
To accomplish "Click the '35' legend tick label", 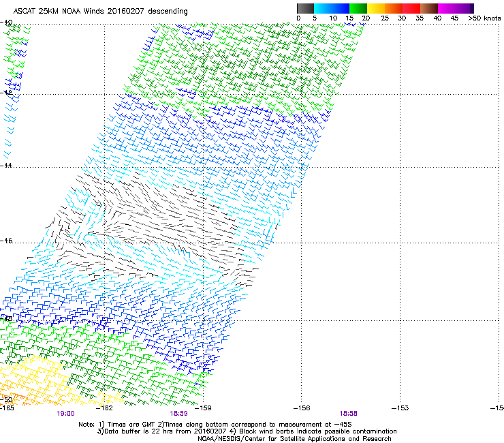I will coord(420,18).
